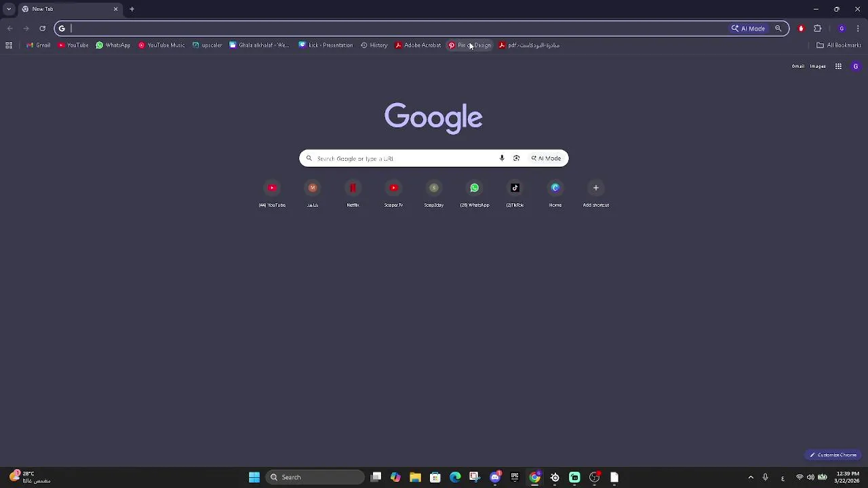Open Microsoft Edge from taskbar
The width and height of the screenshot is (868, 488).
tap(455, 477)
